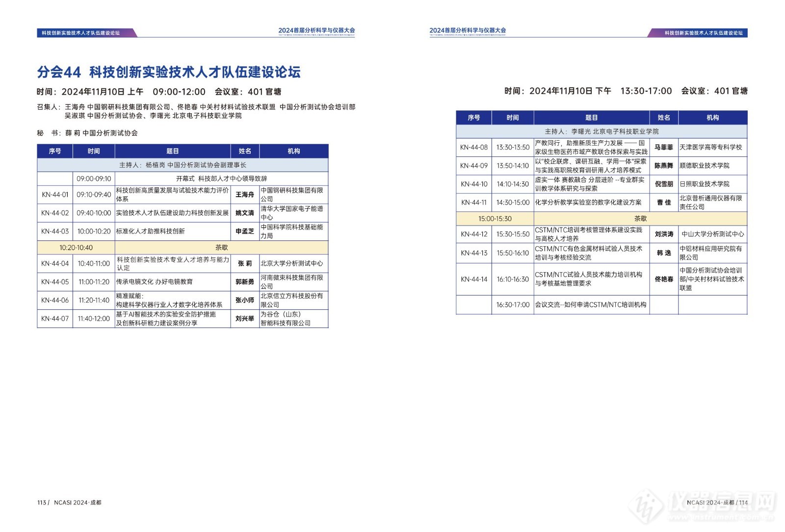Click title '化学分析教学实验室的数字化建设方案'
The width and height of the screenshot is (785, 532).
588,202
